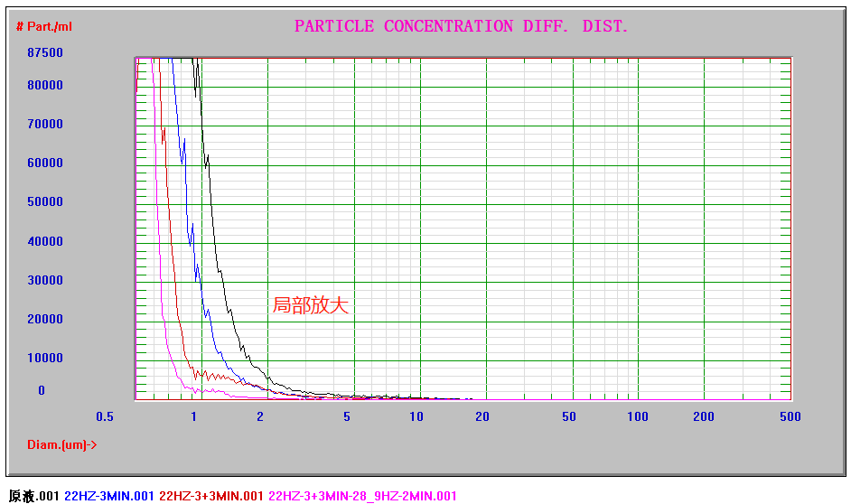The image size is (851, 504).
Task: Select the red '22HZ-3+3MIN.001' legend entry
Action: pos(211,496)
